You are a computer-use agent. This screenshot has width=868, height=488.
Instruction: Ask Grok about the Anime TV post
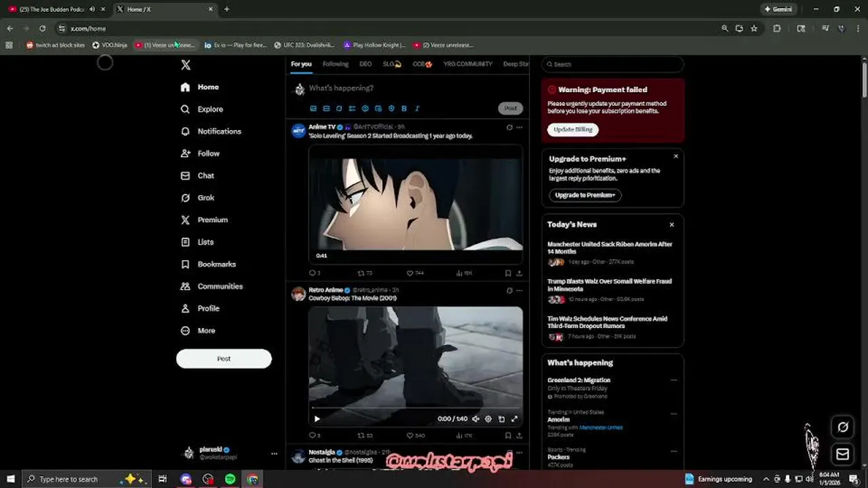point(509,127)
